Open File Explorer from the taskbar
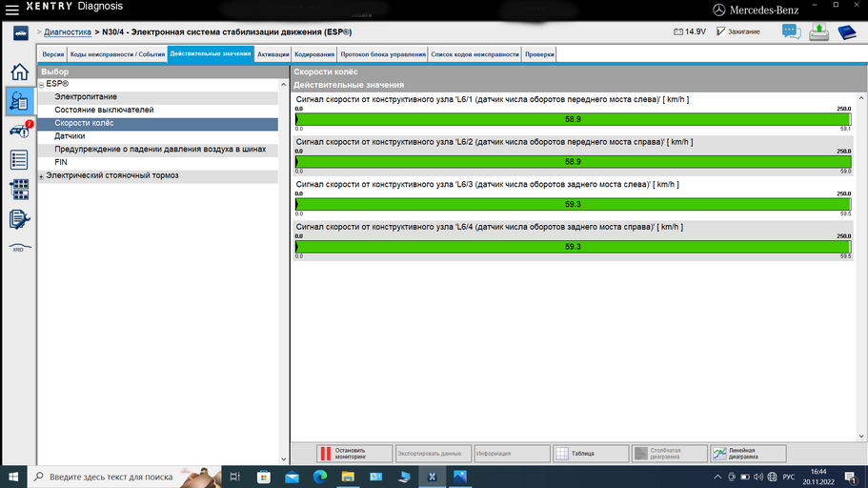Screen dimensions: 868x488 tap(348, 477)
